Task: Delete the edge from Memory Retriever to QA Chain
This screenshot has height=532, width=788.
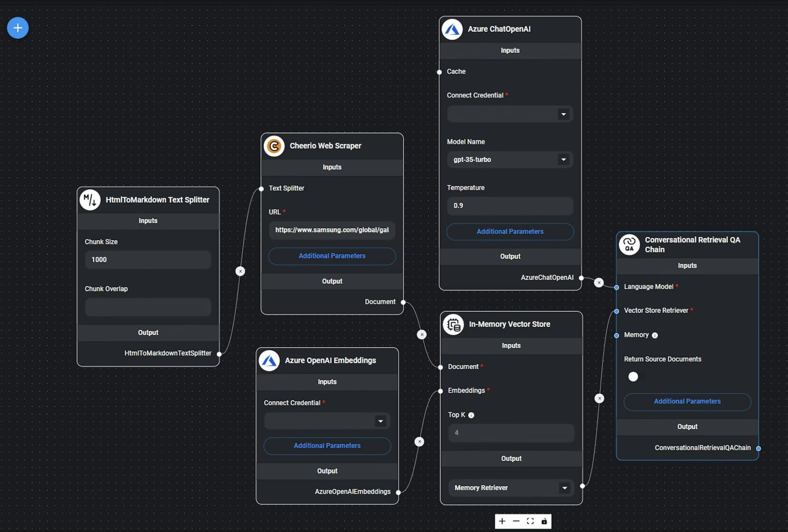Action: click(x=599, y=398)
